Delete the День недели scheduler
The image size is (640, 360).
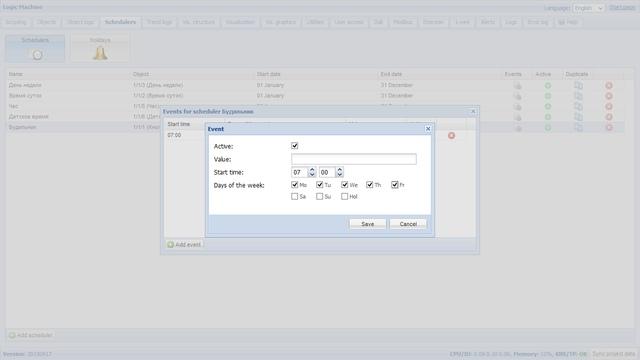[x=609, y=86]
